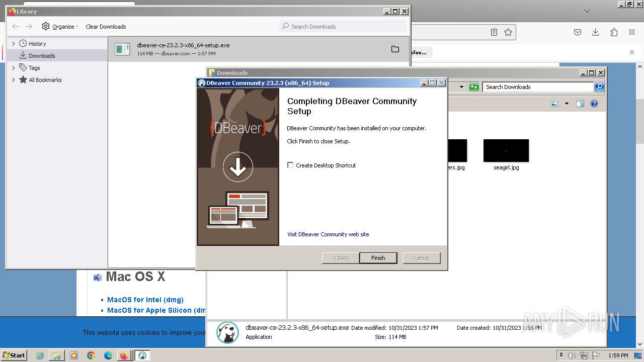
Task: Open the Organize menu in Library
Action: tap(60, 27)
